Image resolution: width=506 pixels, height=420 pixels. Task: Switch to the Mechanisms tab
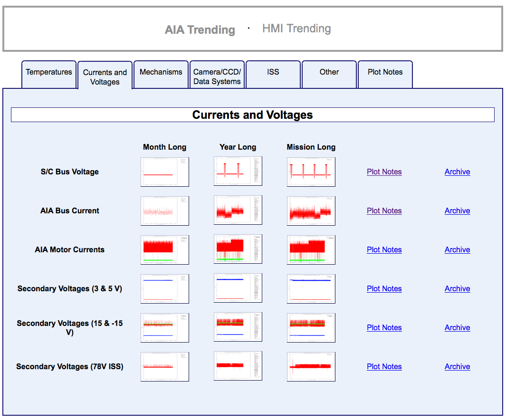pyautogui.click(x=161, y=72)
